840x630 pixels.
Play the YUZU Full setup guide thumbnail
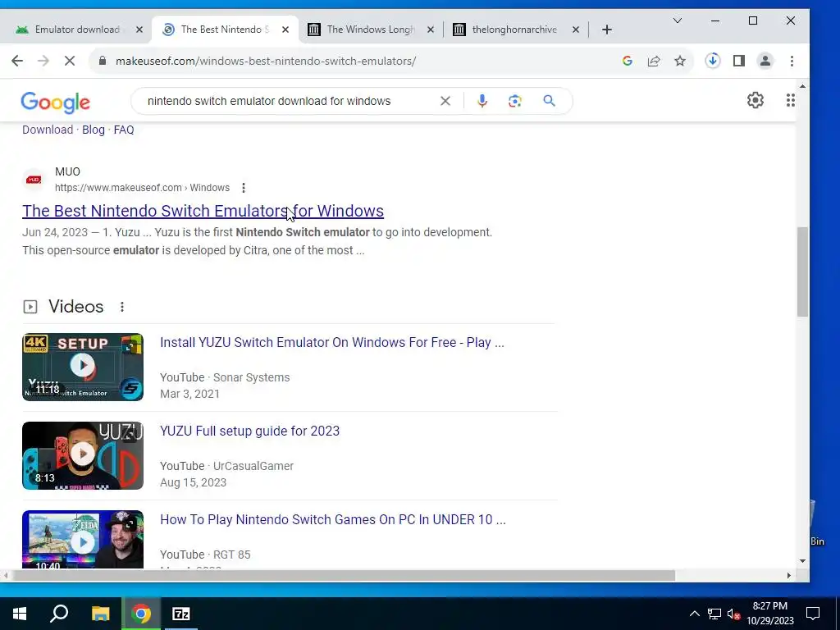(83, 455)
